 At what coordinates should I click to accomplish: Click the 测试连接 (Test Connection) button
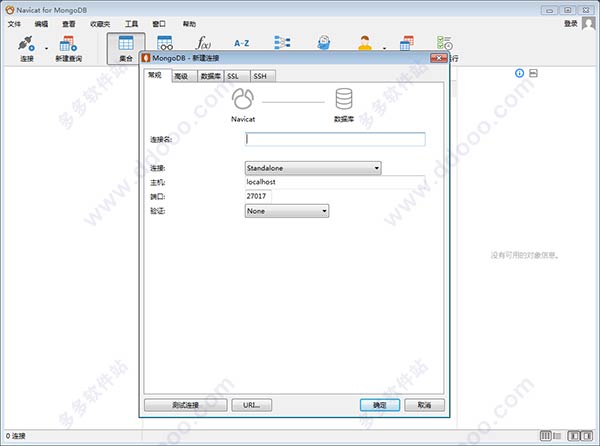pos(186,405)
